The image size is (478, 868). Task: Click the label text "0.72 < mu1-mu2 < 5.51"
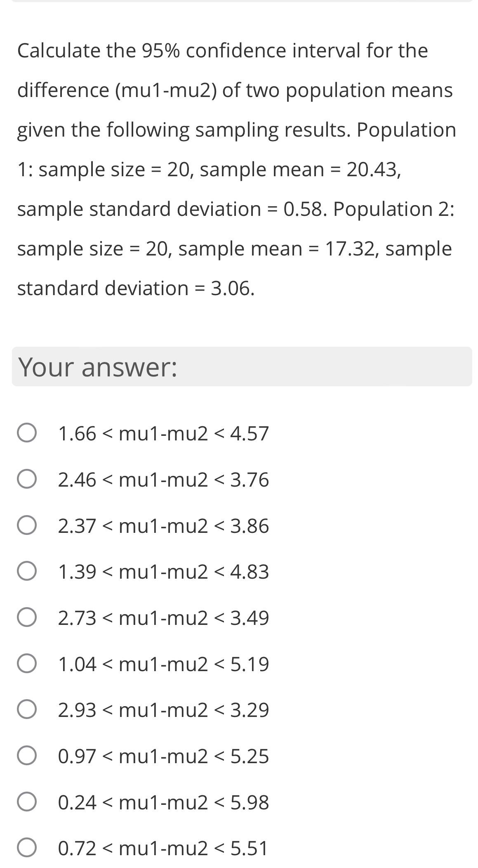163,848
